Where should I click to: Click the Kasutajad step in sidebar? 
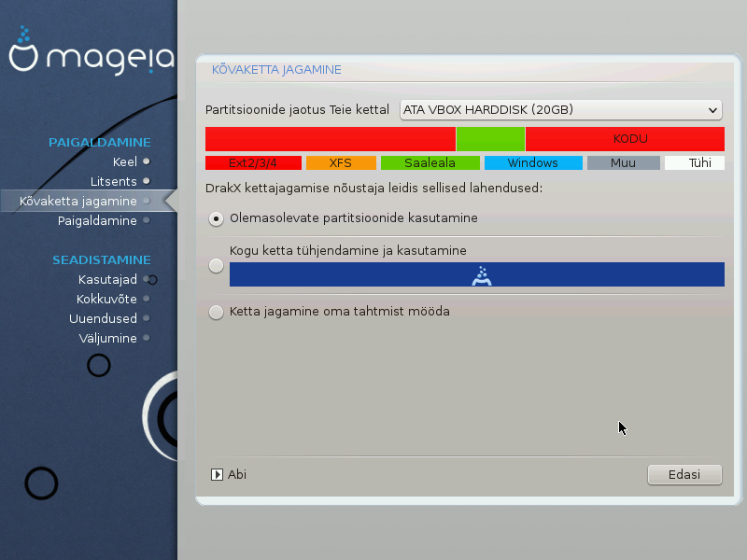pyautogui.click(x=107, y=279)
